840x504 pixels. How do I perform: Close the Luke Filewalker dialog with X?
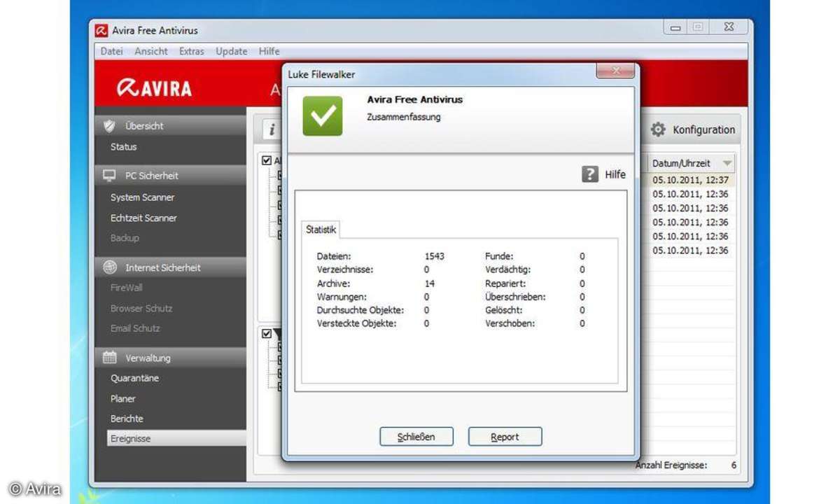coord(615,71)
